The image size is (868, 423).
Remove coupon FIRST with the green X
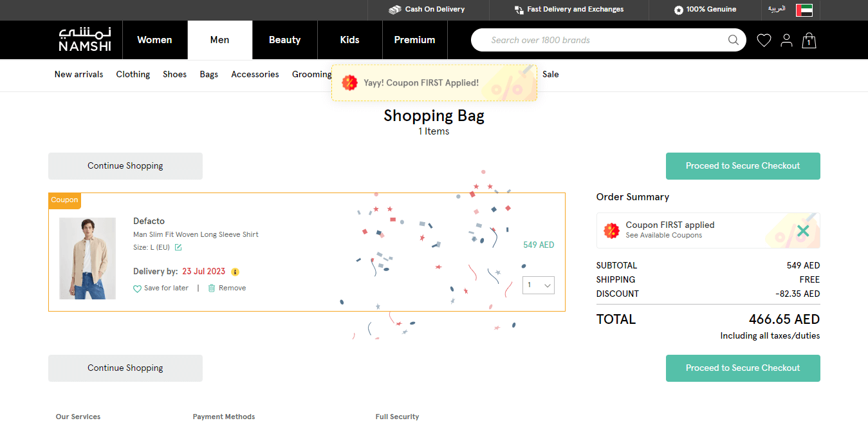(802, 230)
